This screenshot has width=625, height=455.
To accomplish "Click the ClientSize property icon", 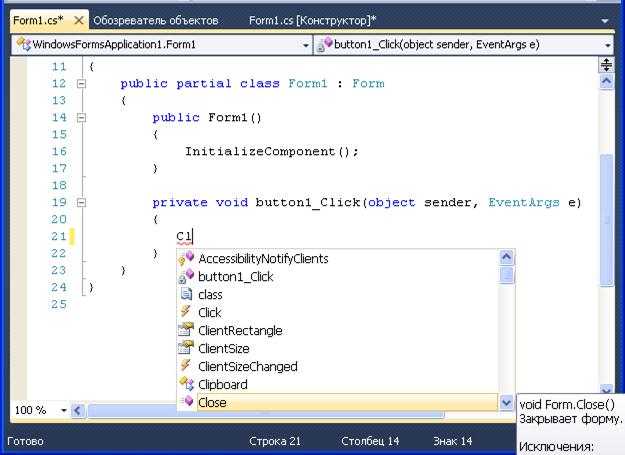I will tap(186, 347).
